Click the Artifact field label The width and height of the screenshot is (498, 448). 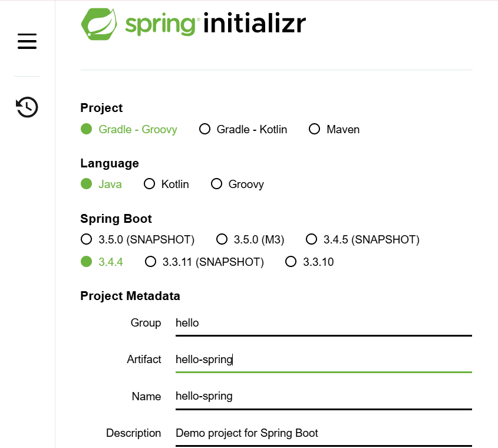pyautogui.click(x=144, y=360)
